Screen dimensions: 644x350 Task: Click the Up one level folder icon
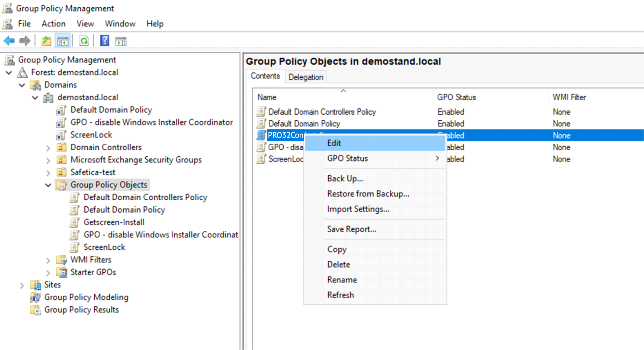coord(46,41)
